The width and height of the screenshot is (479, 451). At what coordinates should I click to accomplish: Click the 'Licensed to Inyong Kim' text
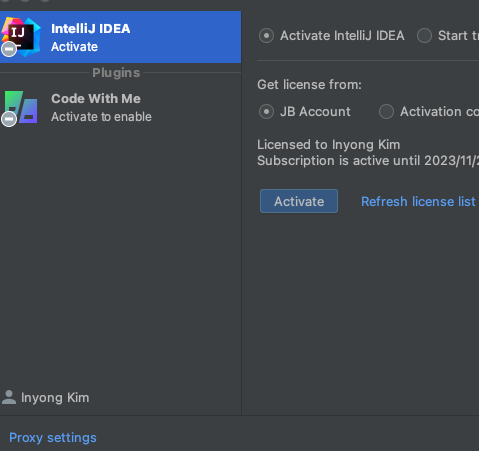pos(329,145)
